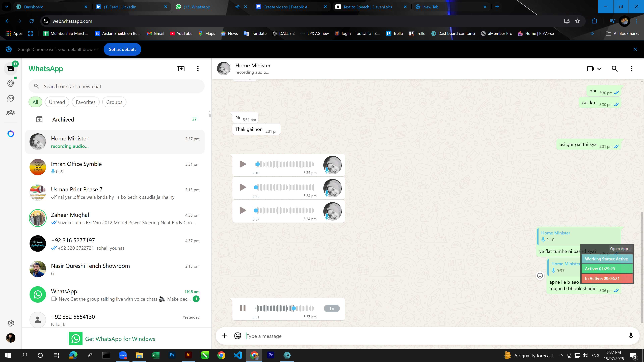Screen dimensions: 644x362
Task: Bookmark this page with star icon
Action: [577, 21]
